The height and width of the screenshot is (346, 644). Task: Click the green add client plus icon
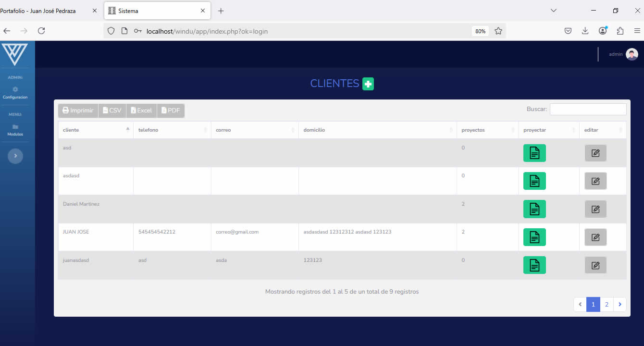[368, 84]
